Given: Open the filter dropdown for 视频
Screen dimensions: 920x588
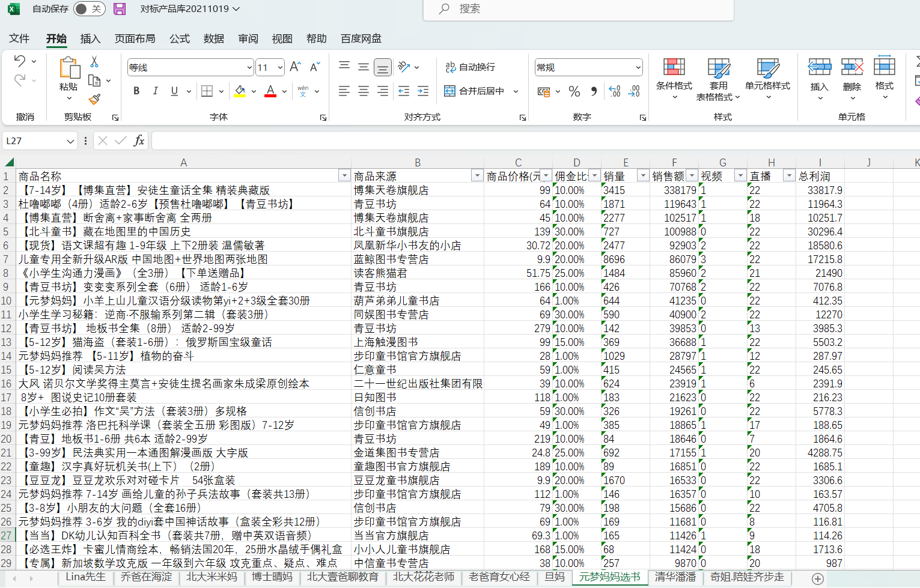Looking at the screenshot, I should [740, 175].
